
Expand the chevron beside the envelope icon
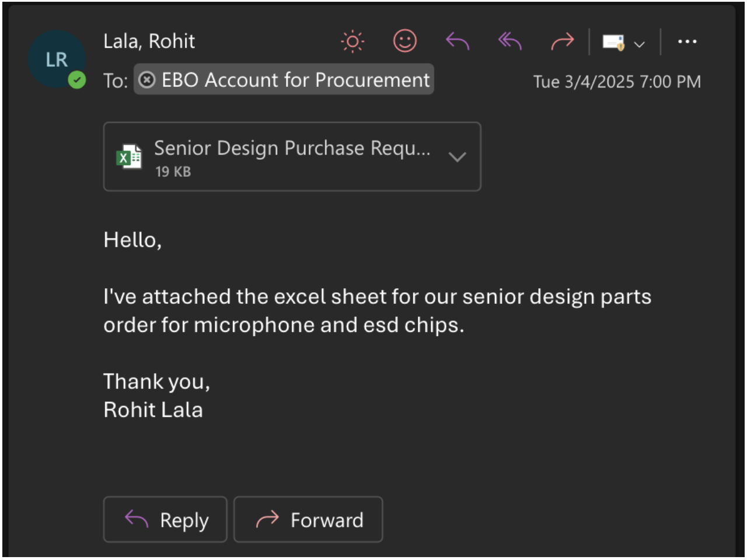click(640, 44)
